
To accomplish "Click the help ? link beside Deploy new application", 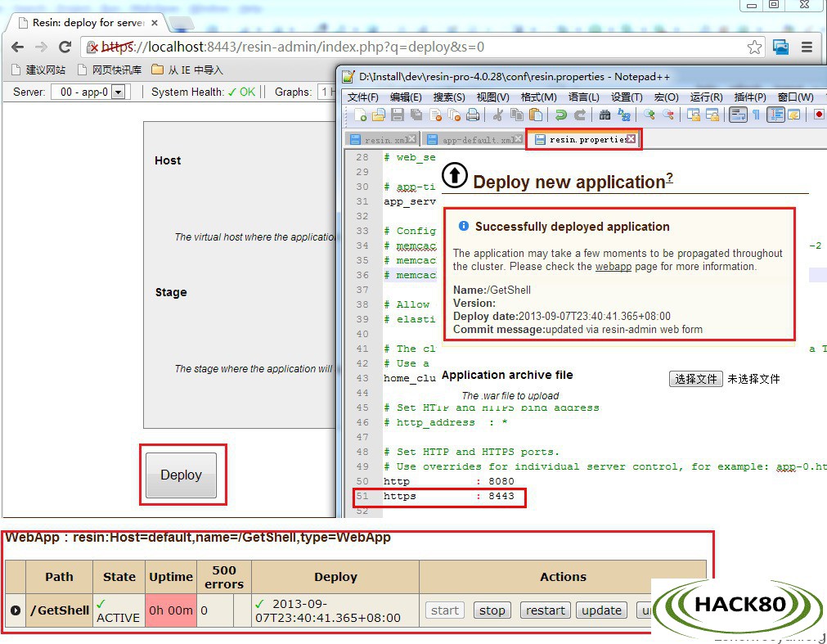I will (669, 178).
